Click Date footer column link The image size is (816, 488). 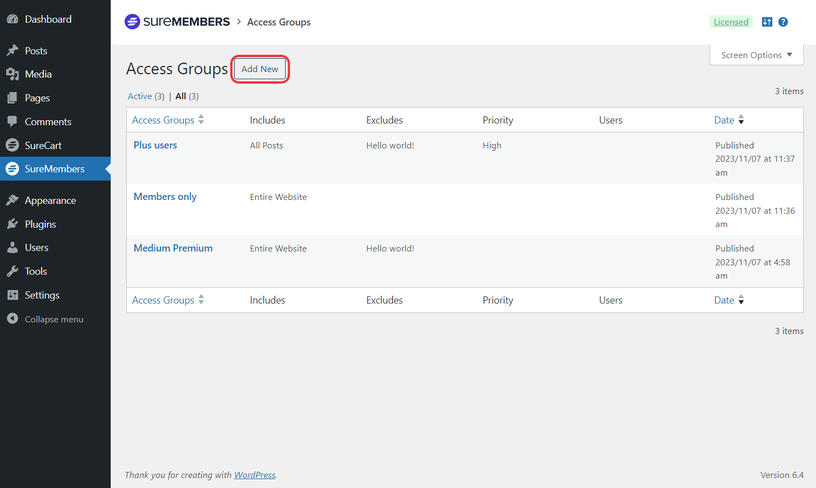click(724, 300)
